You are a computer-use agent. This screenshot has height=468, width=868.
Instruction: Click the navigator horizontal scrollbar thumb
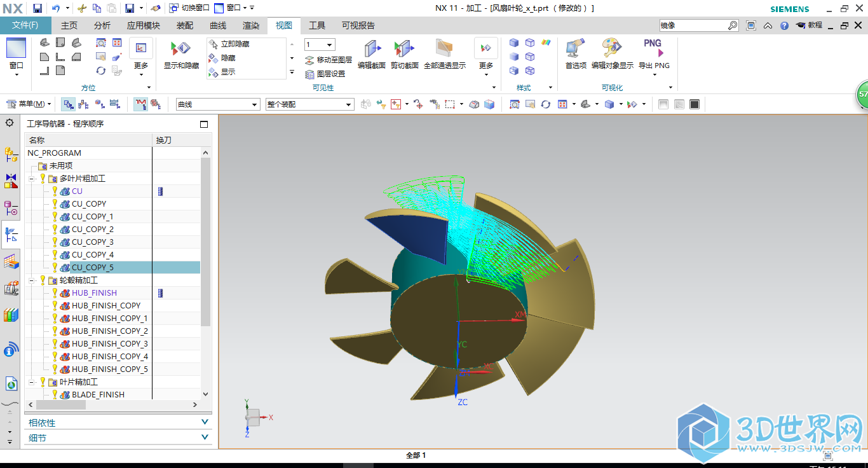click(60, 404)
